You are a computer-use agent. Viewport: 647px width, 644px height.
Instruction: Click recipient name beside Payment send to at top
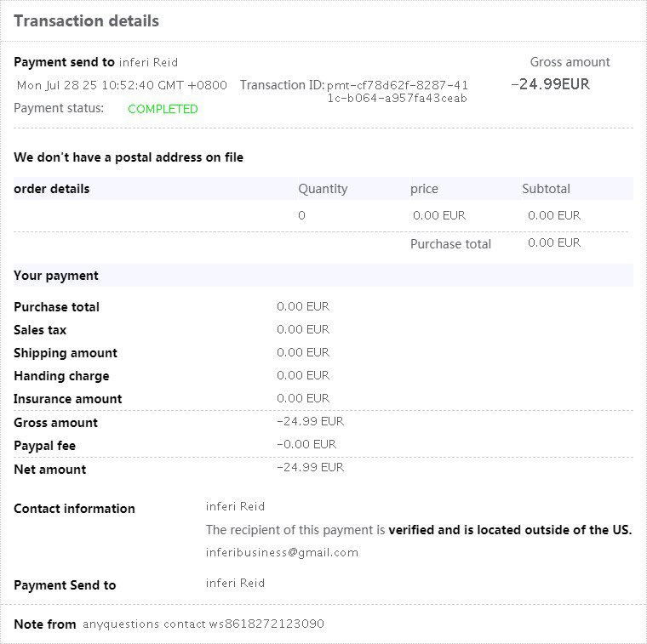coord(148,62)
